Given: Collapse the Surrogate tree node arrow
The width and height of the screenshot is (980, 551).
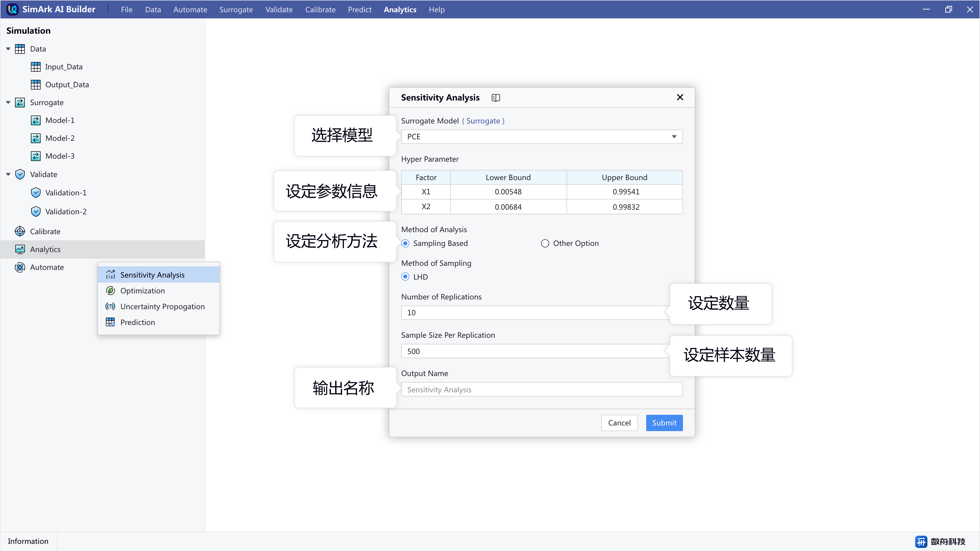Looking at the screenshot, I should [x=8, y=102].
